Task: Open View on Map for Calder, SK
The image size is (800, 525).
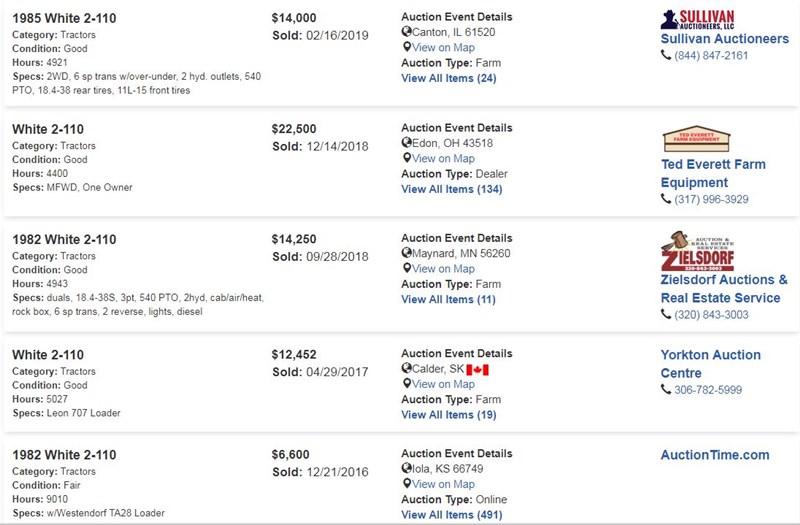Action: (x=443, y=384)
